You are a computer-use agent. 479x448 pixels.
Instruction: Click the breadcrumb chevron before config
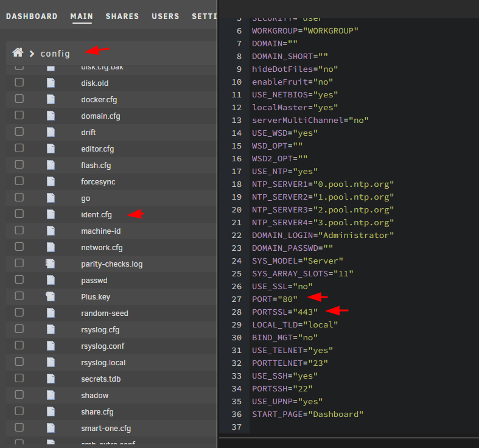pos(32,54)
